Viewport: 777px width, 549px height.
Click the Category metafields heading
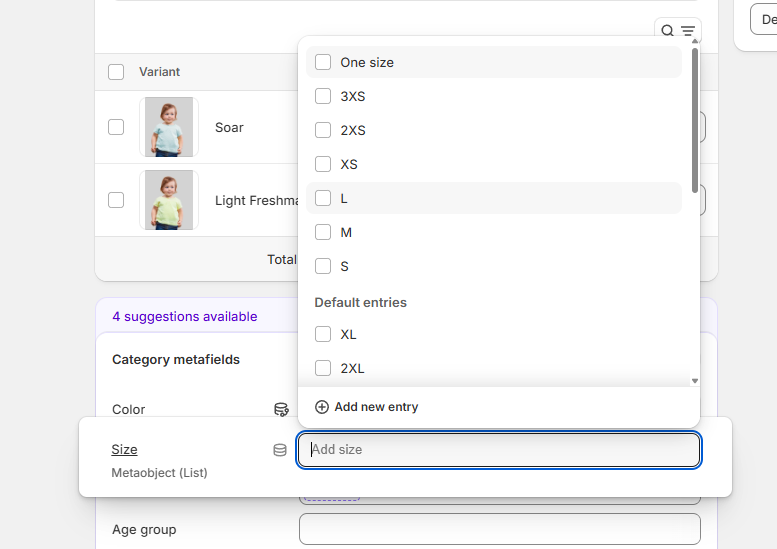pyautogui.click(x=176, y=359)
